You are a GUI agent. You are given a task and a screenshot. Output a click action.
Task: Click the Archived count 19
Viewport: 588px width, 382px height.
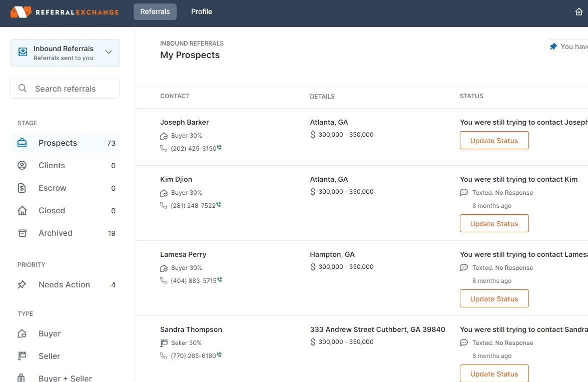pos(112,233)
